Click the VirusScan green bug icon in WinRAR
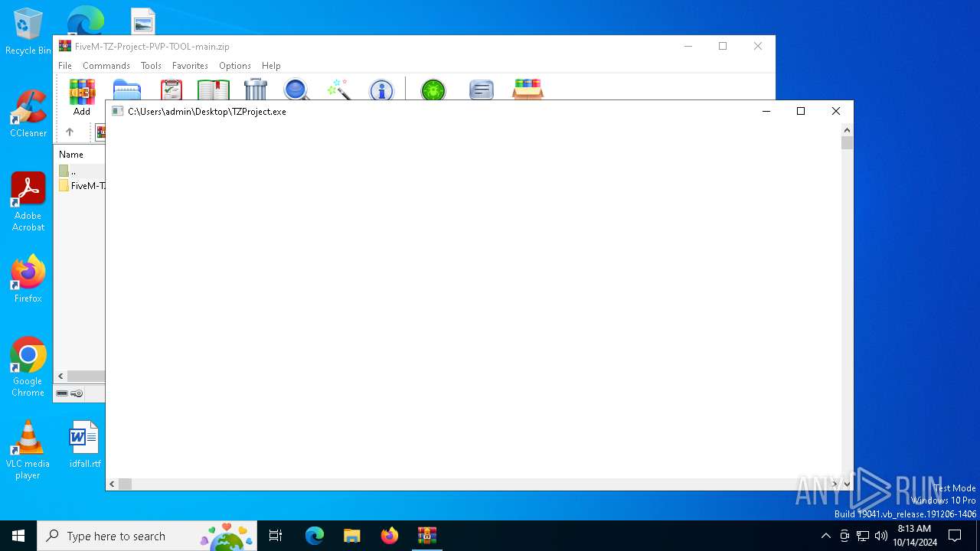The image size is (980, 551). click(x=433, y=90)
